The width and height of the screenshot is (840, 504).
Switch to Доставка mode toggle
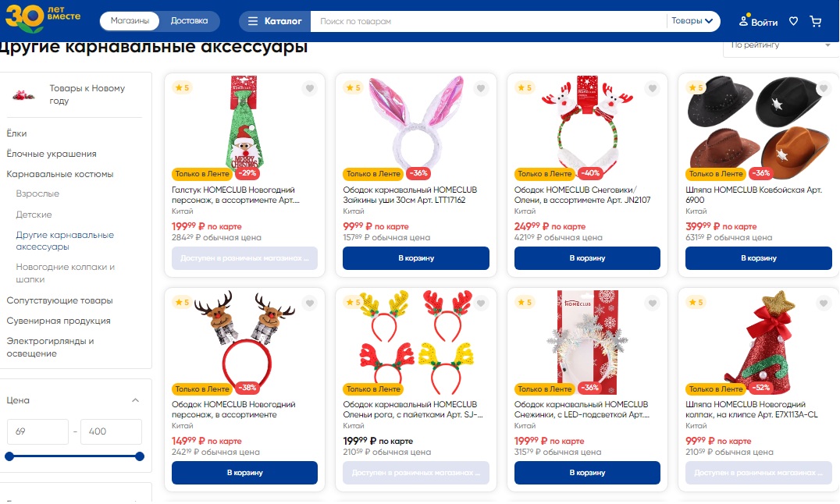pyautogui.click(x=189, y=21)
